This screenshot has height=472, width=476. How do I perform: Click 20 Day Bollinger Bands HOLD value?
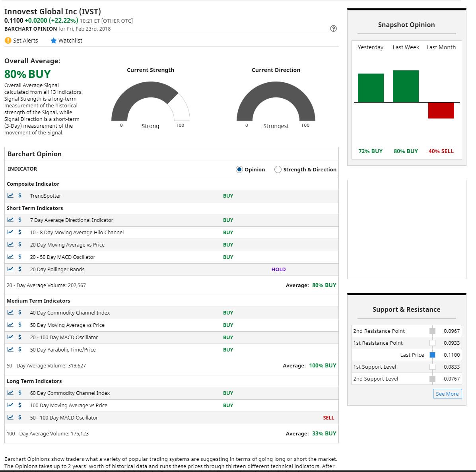[x=278, y=269]
